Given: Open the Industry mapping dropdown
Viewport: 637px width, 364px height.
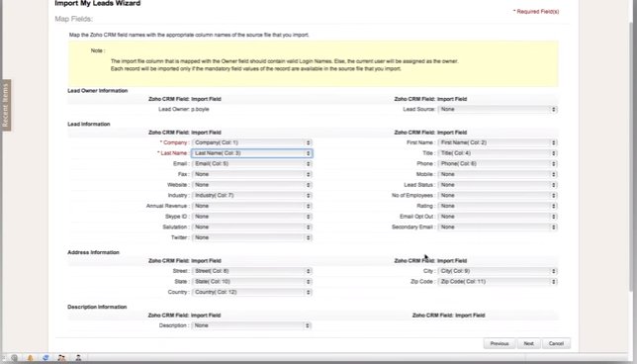Looking at the screenshot, I should [252, 196].
